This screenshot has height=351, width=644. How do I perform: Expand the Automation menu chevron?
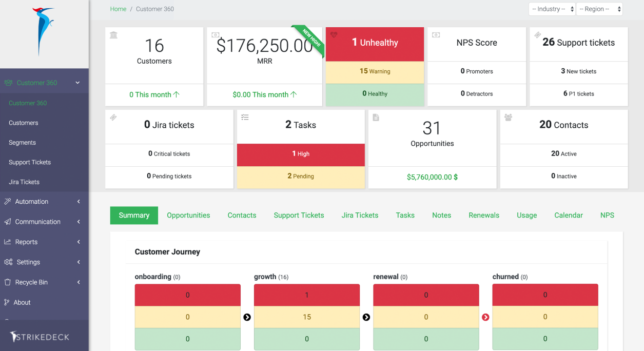tap(79, 202)
